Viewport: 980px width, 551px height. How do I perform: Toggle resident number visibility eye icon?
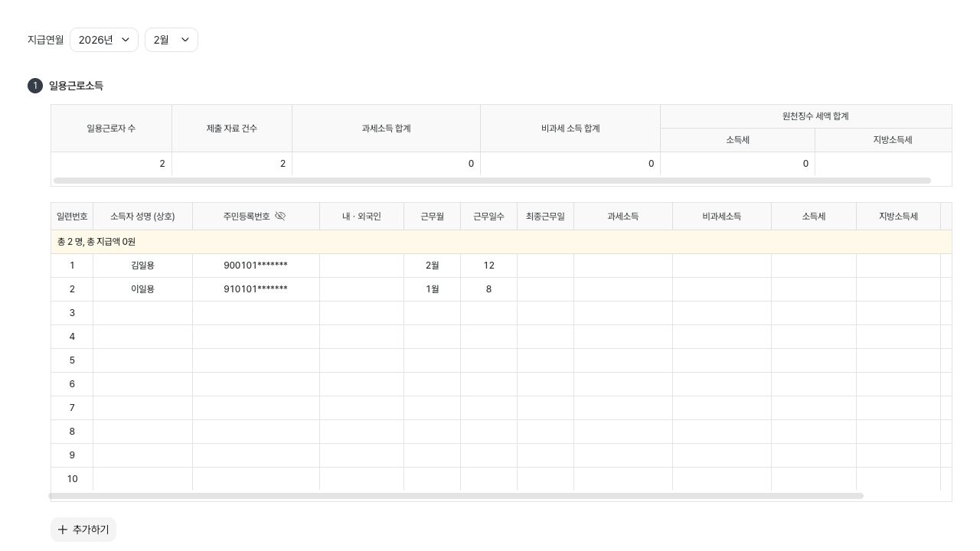(280, 216)
